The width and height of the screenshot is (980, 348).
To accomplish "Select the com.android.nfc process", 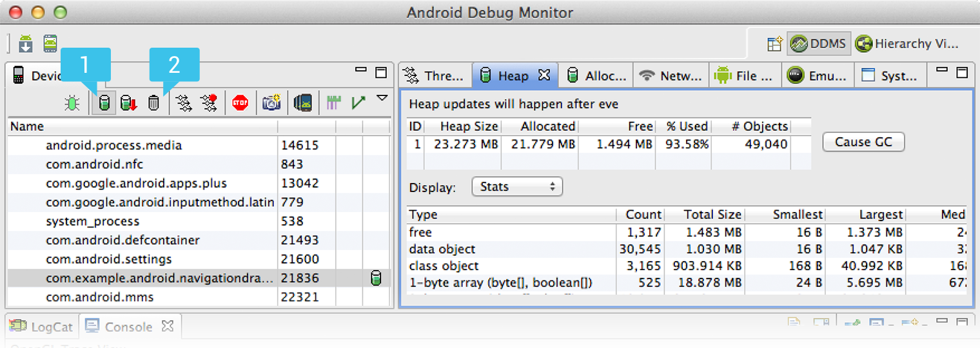I will pos(200,164).
